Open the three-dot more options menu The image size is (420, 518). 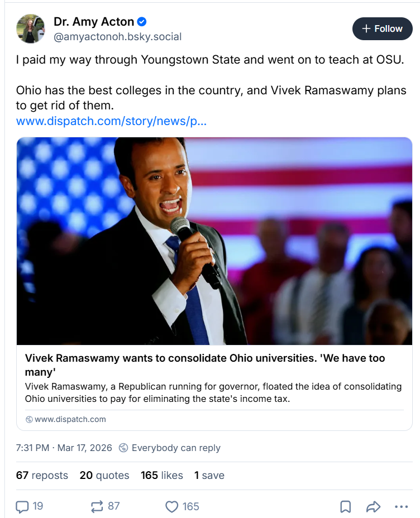pos(402,506)
